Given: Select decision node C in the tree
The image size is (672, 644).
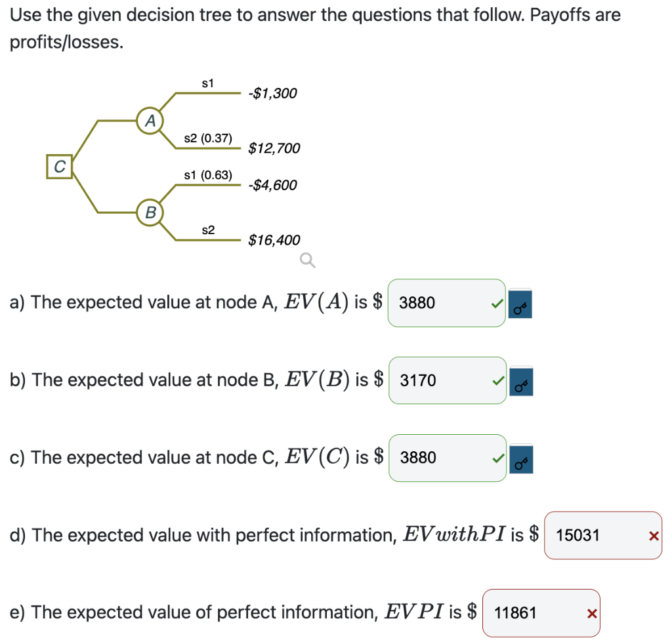Looking at the screenshot, I should tap(59, 166).
